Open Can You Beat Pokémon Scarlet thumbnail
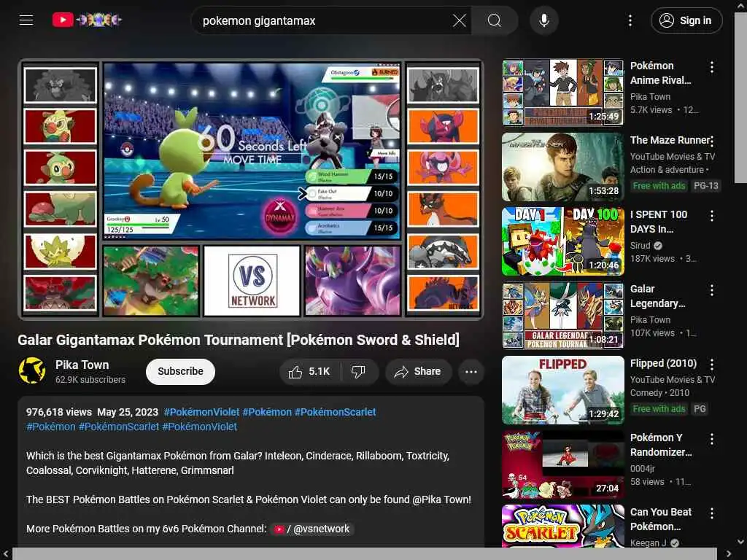Image resolution: width=747 pixels, height=560 pixels. coord(562,526)
